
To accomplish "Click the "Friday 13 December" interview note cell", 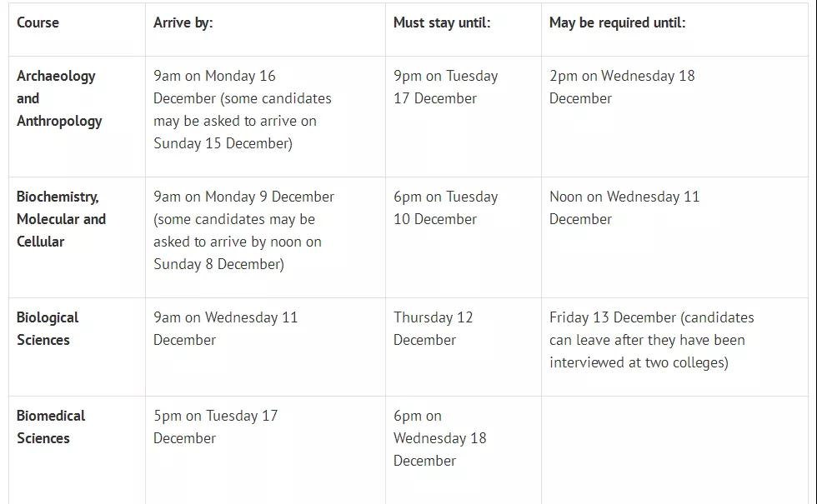I will click(x=651, y=340).
